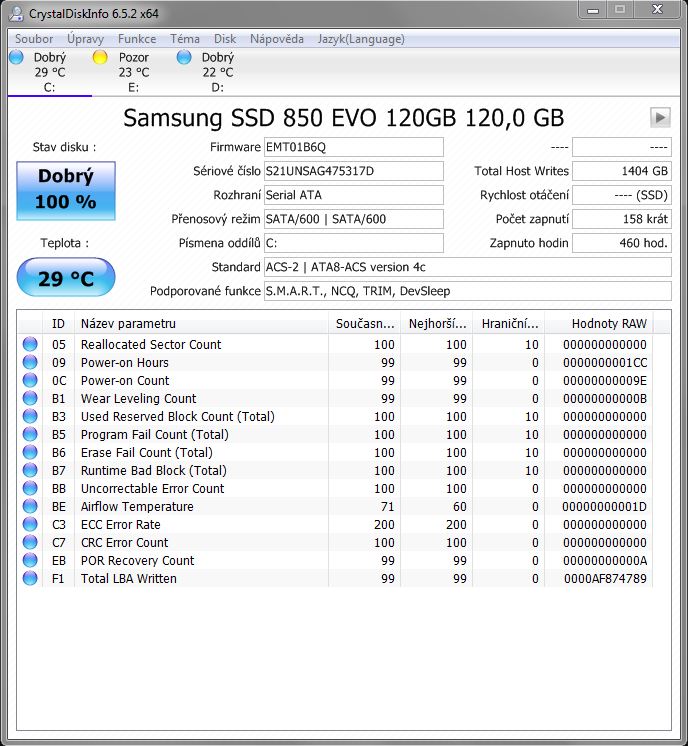Click status orb of Power-on Count row
Screen dimensions: 688x746
pyautogui.click(x=30, y=380)
